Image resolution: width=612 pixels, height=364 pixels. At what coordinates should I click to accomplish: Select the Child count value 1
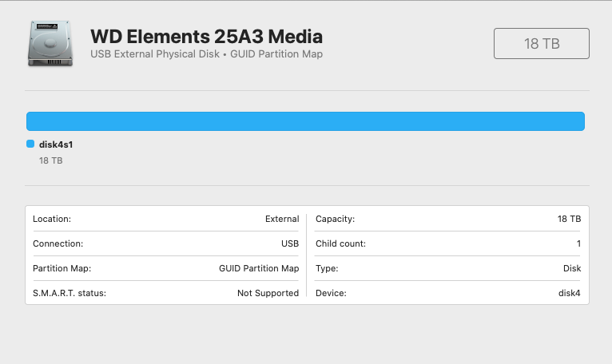578,243
